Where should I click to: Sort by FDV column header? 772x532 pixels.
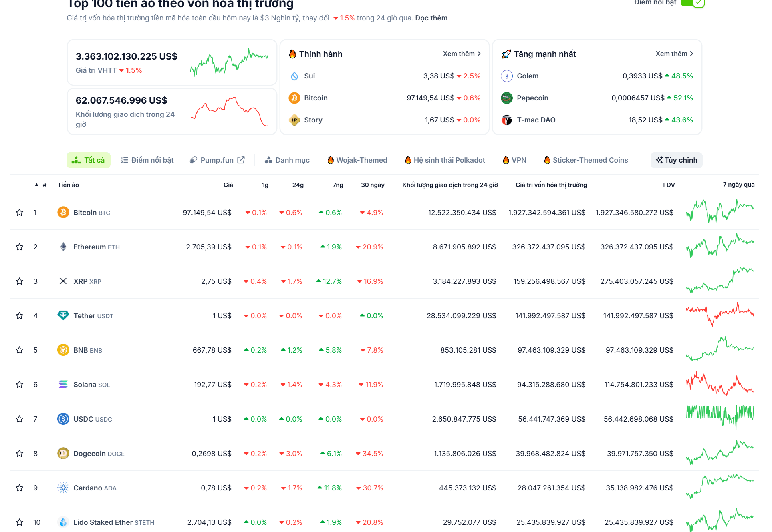point(669,185)
